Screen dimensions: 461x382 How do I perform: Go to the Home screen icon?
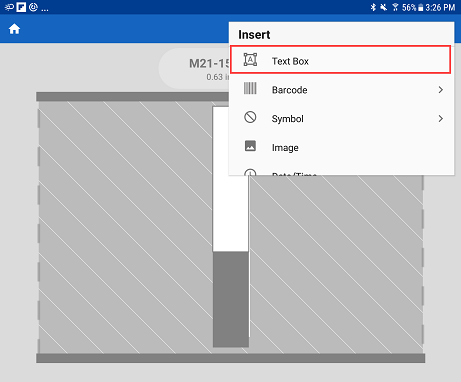(14, 29)
